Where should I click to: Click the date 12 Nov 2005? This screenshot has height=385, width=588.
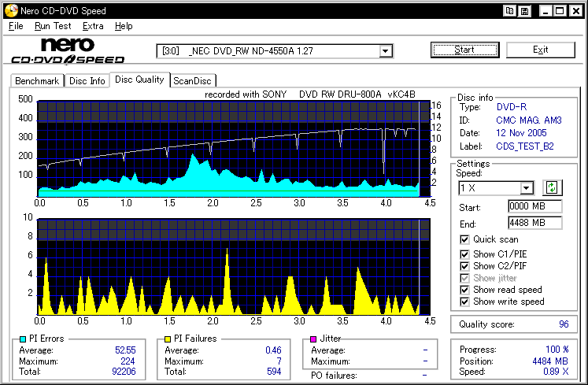[x=521, y=133]
